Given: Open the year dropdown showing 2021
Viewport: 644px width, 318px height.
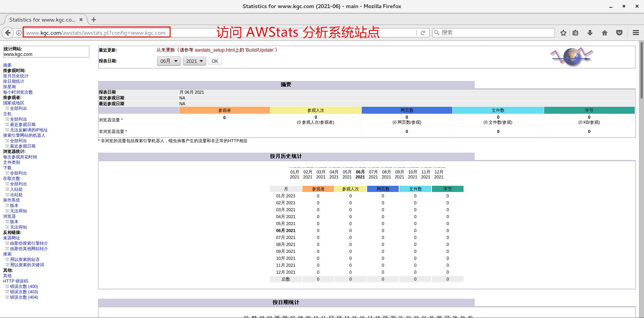Looking at the screenshot, I should [194, 61].
